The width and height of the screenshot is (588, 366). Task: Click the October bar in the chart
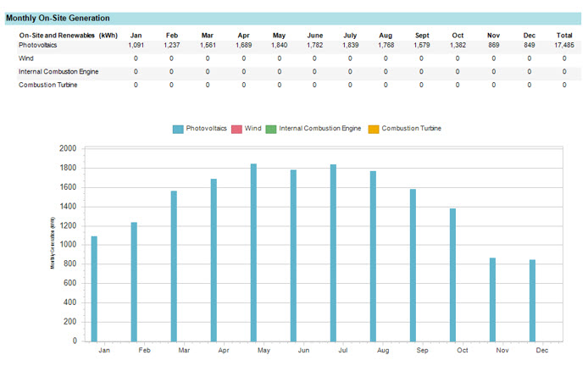click(452, 274)
